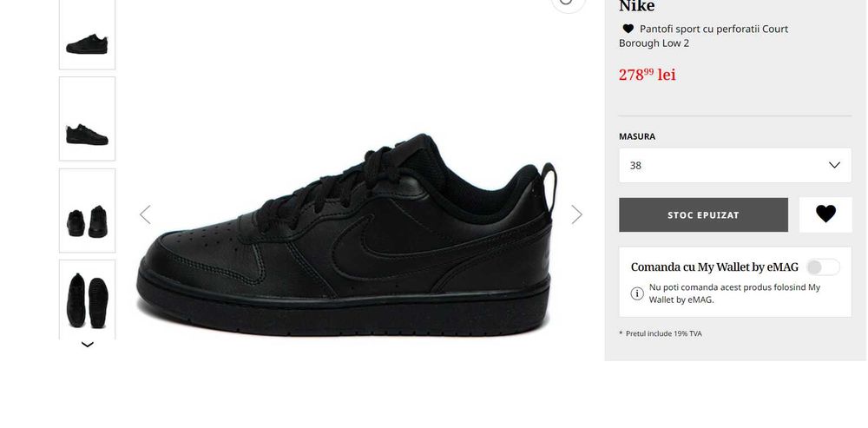The image size is (868, 428).
Task: Add product to favorites with heart button
Action: click(825, 214)
